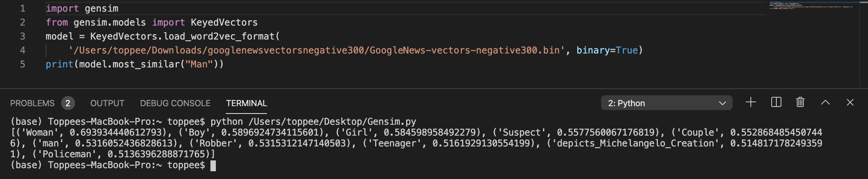Click the print statement on line 5
The width and height of the screenshot is (868, 179).
(x=135, y=64)
